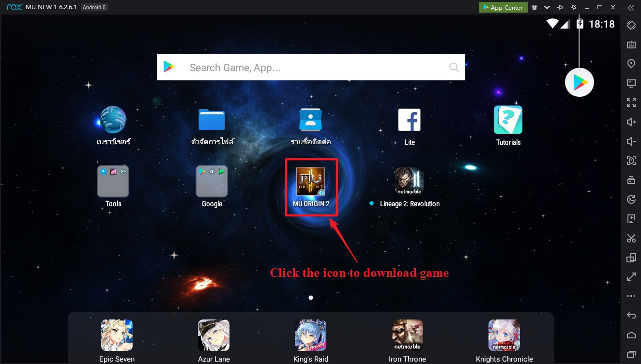Click the circular arrow reboot sidebar icon
Screen dimensions: 641x364
click(x=631, y=199)
